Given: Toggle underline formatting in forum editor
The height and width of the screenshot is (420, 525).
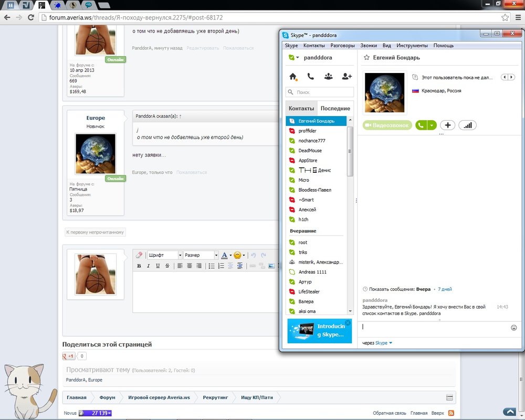Looking at the screenshot, I should (158, 266).
